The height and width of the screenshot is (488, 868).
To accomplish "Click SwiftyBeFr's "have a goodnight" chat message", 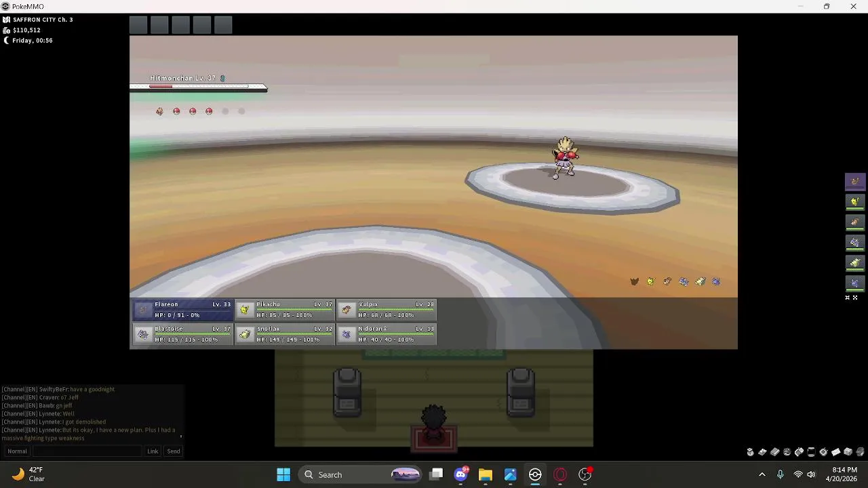I will point(92,390).
